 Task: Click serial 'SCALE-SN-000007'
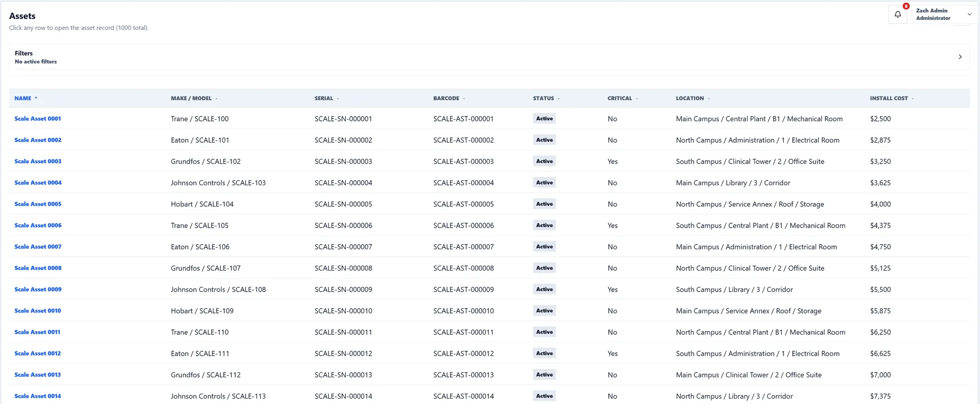(x=344, y=247)
